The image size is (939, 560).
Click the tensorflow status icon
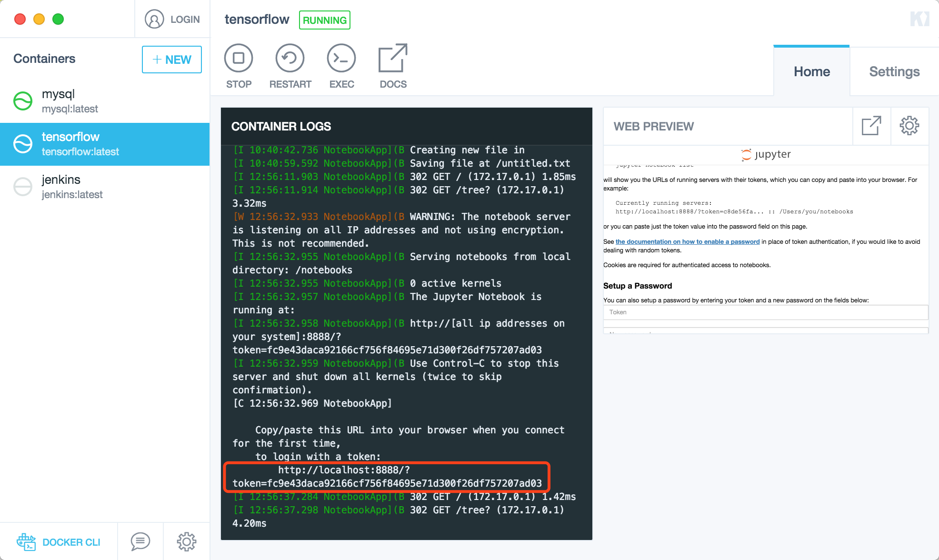pyautogui.click(x=23, y=144)
